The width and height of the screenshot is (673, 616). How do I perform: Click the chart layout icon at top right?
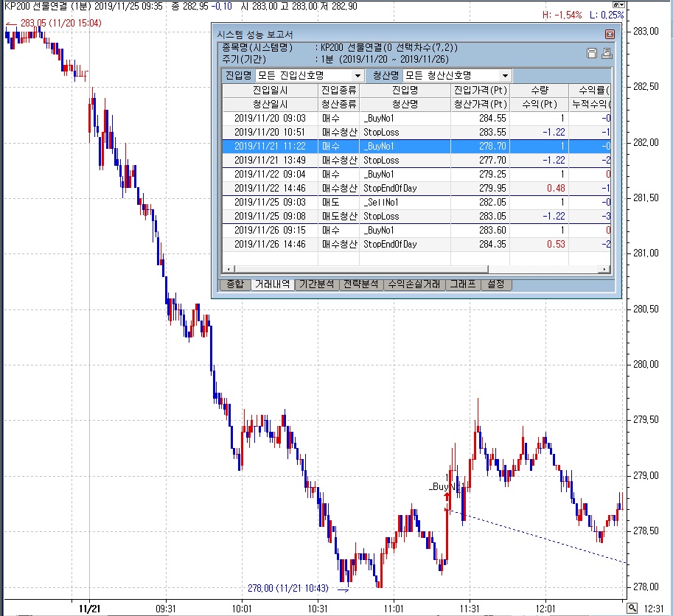(x=616, y=4)
